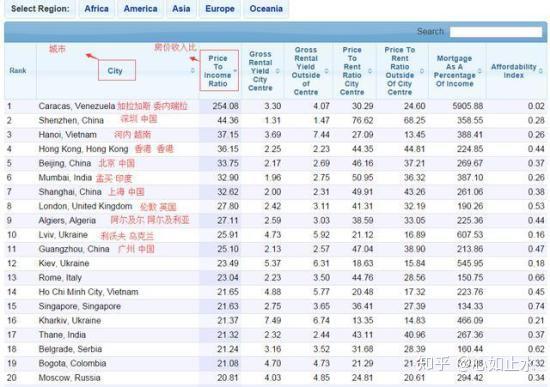Sort by Affordability Index arrows
Image resolution: width=550 pixels, height=387 pixels.
pyautogui.click(x=541, y=71)
